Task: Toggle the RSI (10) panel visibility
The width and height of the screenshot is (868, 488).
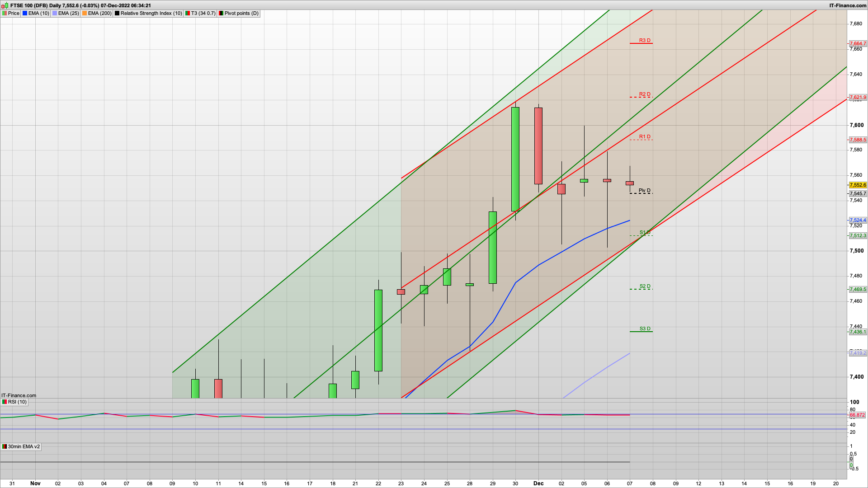Action: tap(5, 402)
